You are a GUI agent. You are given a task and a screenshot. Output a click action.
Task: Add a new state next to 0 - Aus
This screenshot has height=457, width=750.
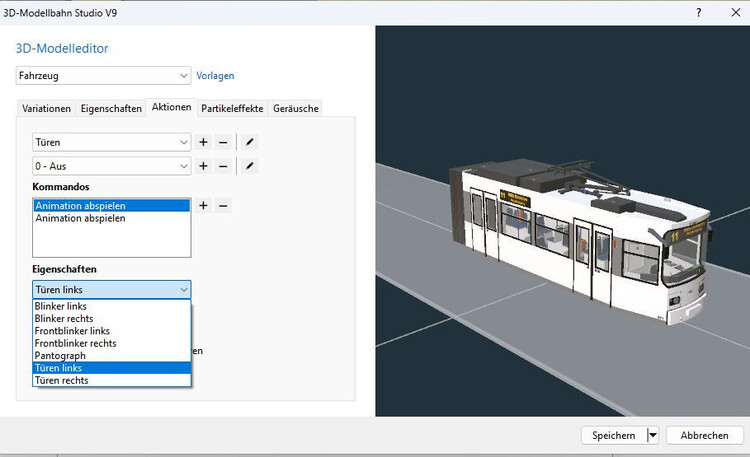tap(203, 166)
